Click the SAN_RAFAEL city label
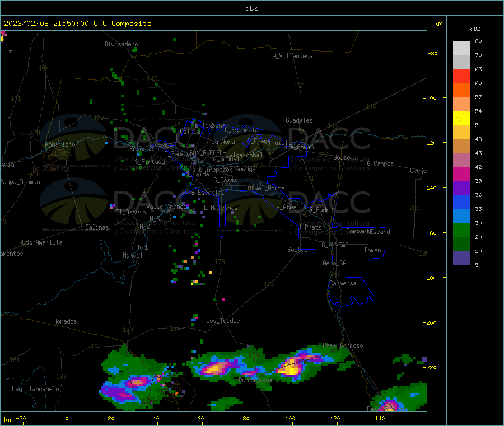The image size is (504, 426). 205,152
